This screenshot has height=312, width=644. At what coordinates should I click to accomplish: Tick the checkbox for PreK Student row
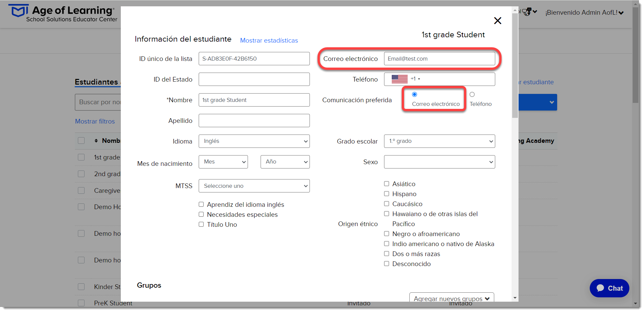[x=81, y=303]
